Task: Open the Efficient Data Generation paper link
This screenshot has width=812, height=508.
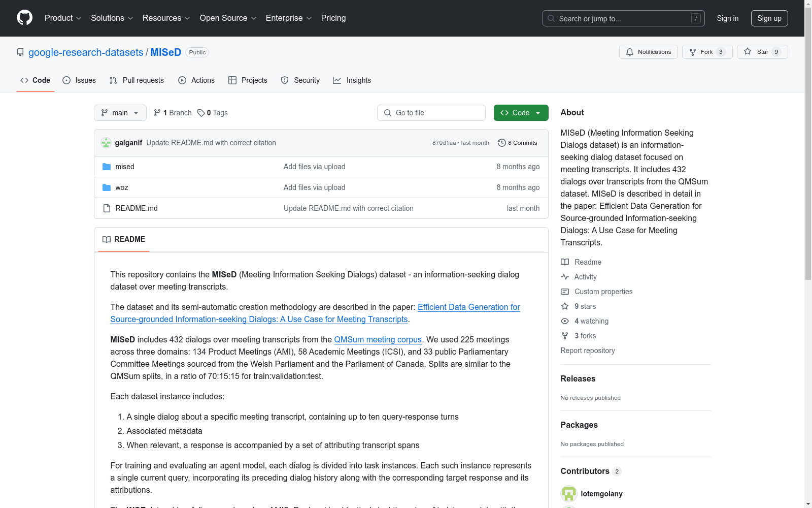Action: coord(315,313)
